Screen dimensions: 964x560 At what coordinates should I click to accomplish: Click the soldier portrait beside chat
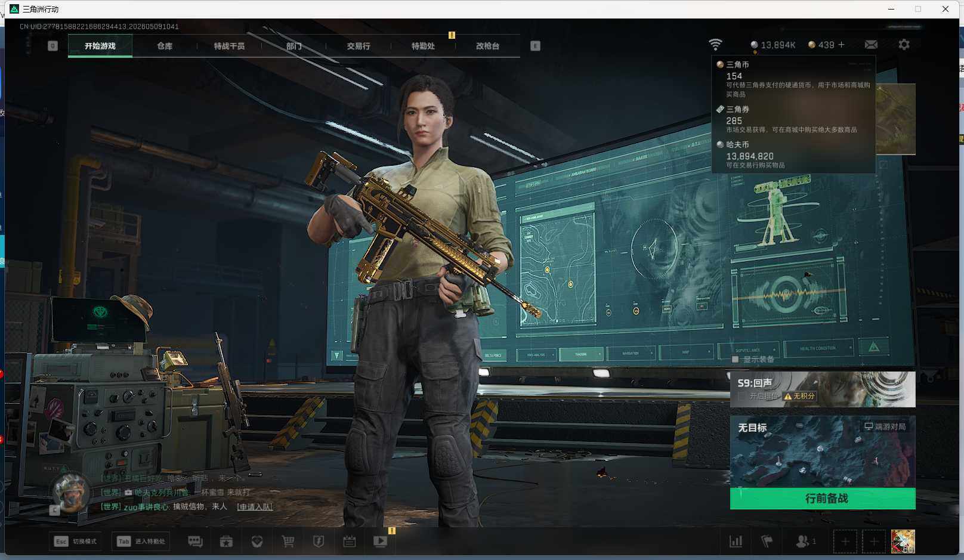[72, 493]
